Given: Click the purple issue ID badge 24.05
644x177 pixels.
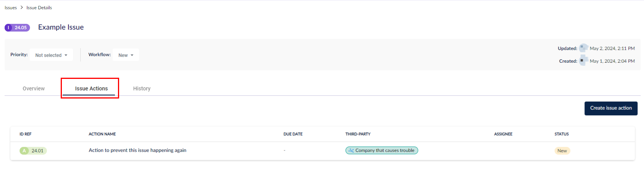Looking at the screenshot, I should pyautogui.click(x=17, y=28).
